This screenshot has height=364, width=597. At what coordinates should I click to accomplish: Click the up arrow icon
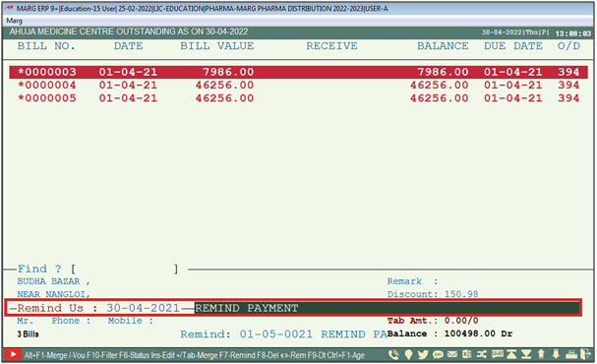point(541,354)
